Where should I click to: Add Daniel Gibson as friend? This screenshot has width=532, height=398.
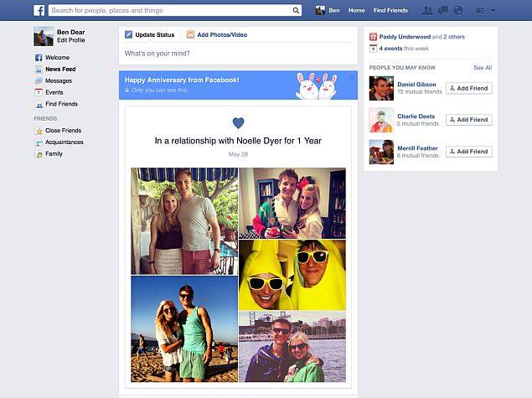click(x=468, y=88)
